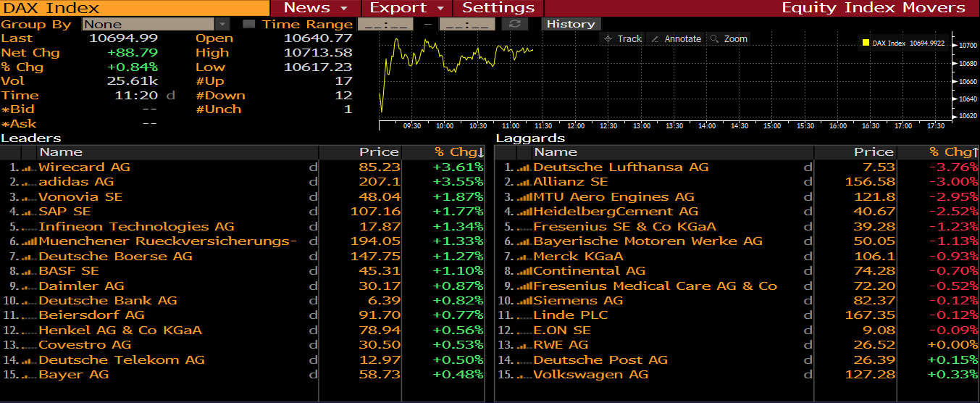Toggle the Time Range checkbox

pyautogui.click(x=249, y=24)
